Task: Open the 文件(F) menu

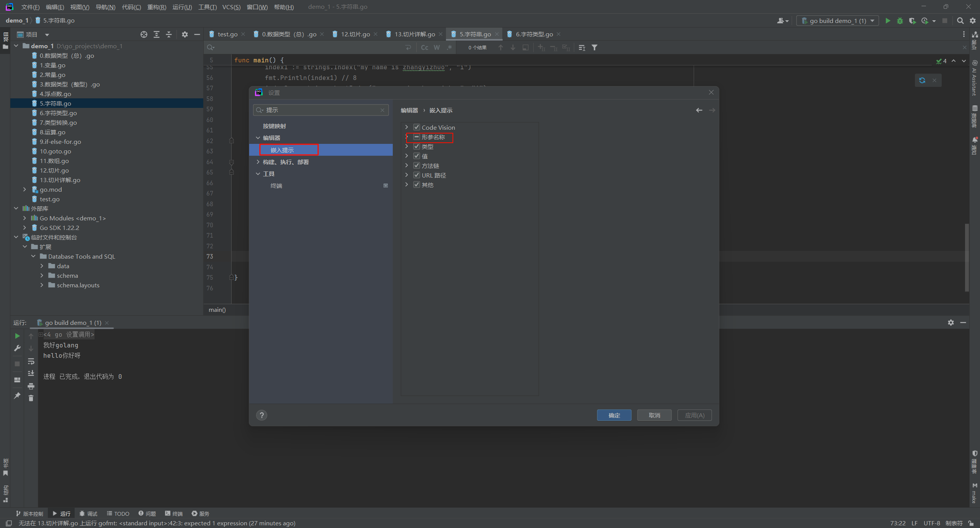Action: click(x=31, y=7)
